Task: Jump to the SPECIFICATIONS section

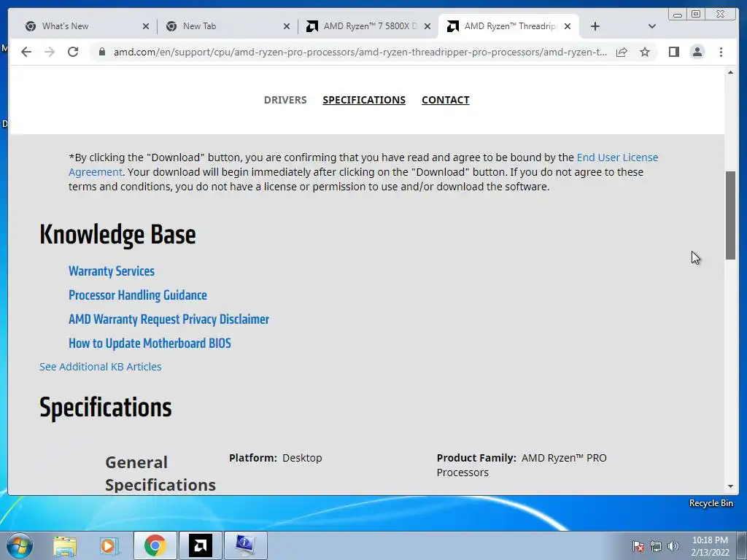Action: tap(364, 100)
